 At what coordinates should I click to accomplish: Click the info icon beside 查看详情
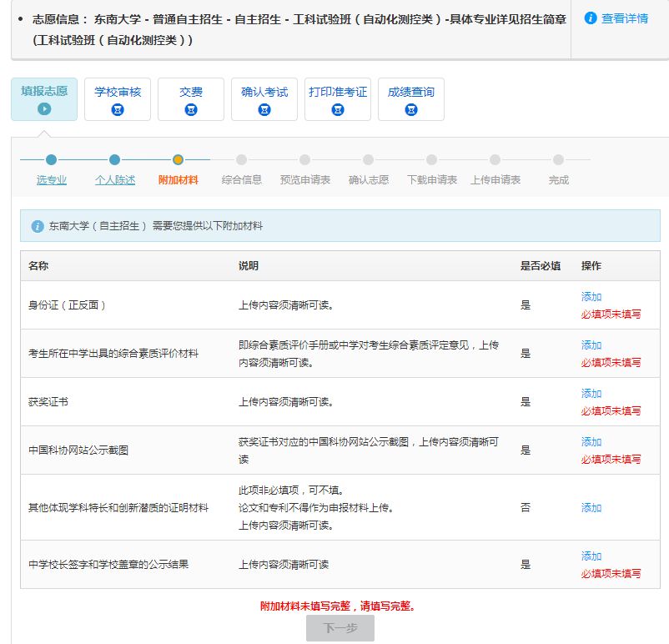point(591,18)
